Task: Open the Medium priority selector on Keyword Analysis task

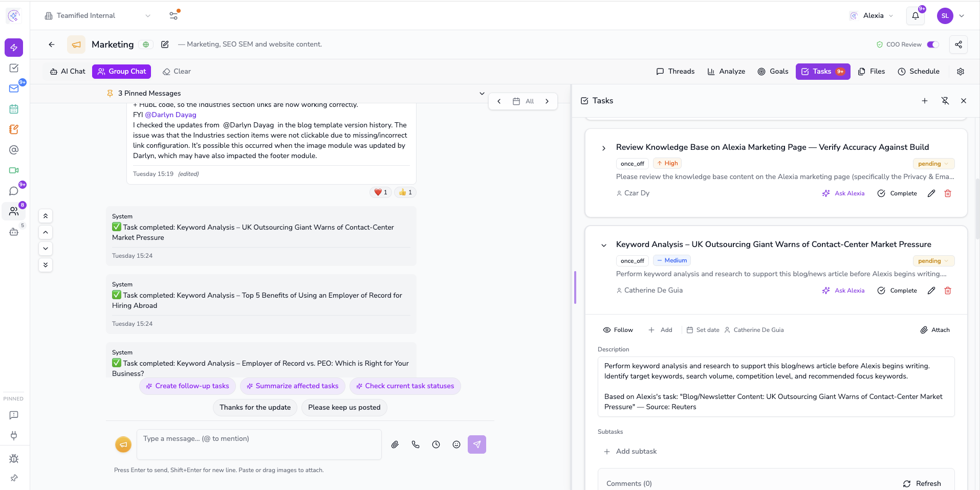Action: click(671, 260)
